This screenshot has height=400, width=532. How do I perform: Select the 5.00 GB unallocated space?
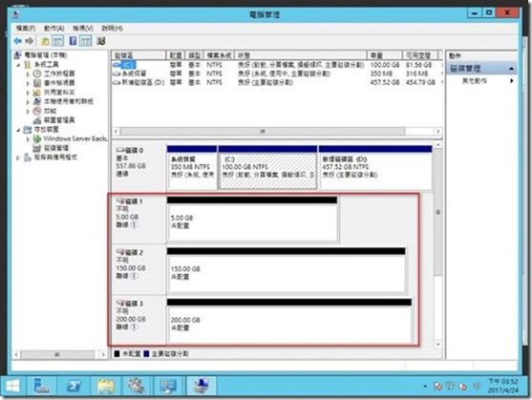coord(252,220)
